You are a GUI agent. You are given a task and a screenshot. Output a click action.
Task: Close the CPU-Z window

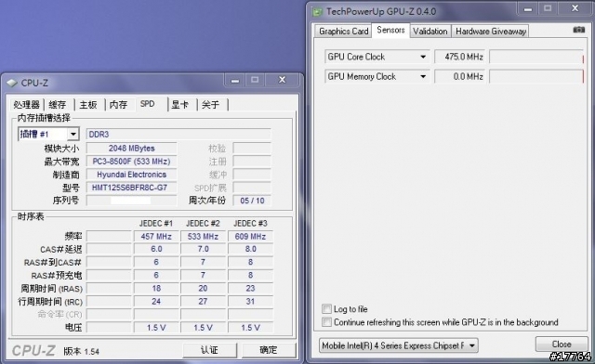click(x=282, y=80)
